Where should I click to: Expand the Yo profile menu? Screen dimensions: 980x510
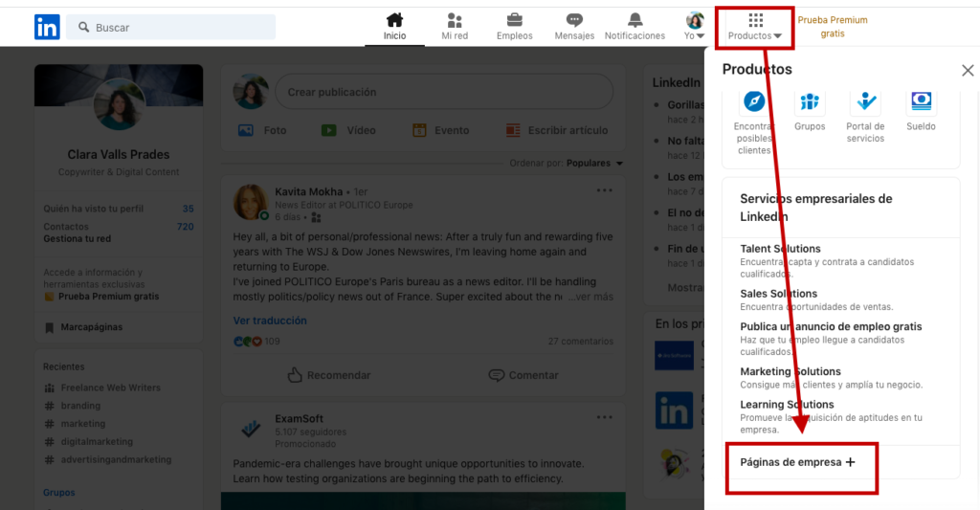695,27
